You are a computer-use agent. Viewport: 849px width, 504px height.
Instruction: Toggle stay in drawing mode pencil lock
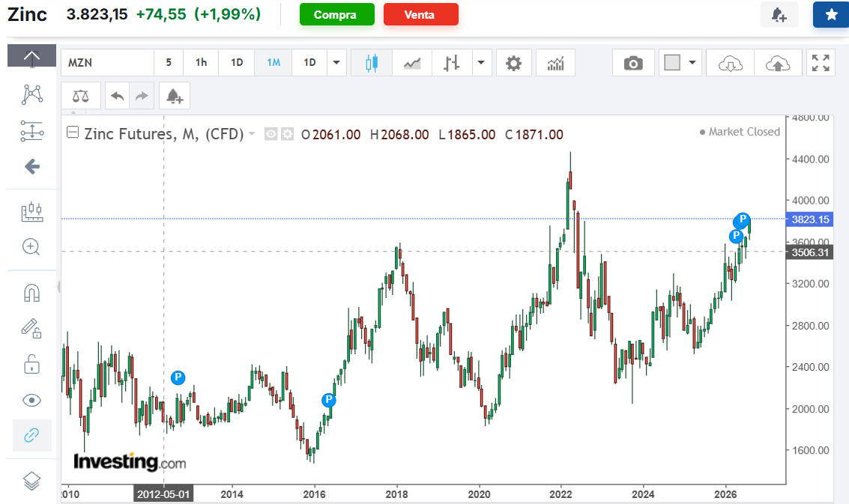pyautogui.click(x=31, y=328)
